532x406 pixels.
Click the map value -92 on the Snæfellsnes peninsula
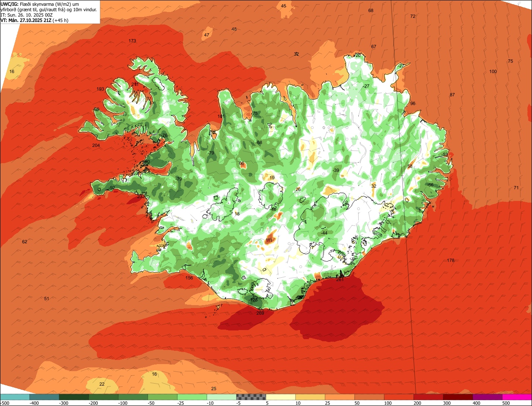[x=111, y=188]
